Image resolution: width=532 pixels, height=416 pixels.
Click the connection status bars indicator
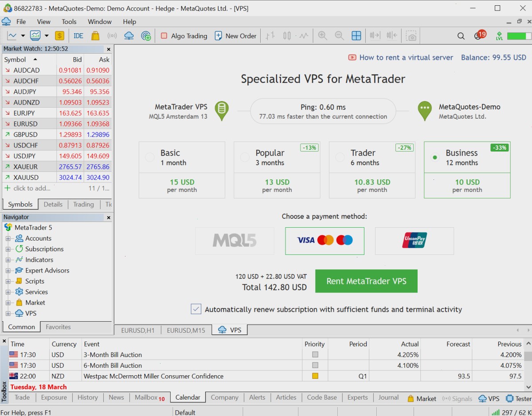pos(496,412)
